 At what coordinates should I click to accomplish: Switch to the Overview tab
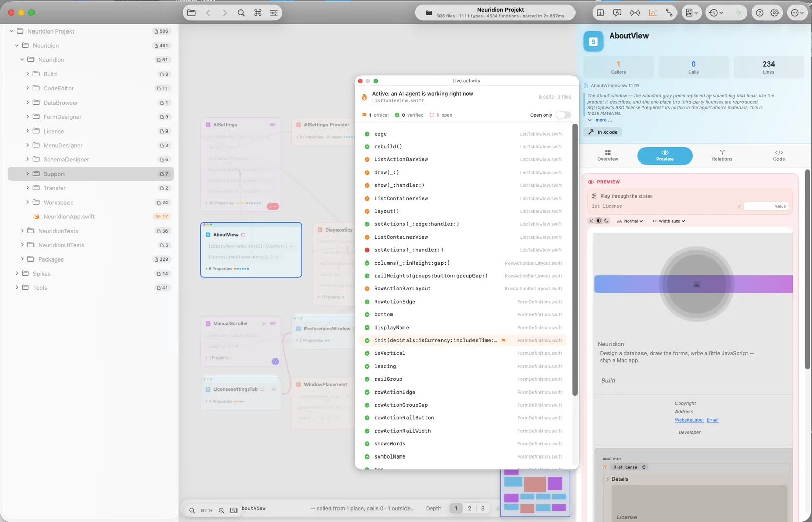click(607, 155)
